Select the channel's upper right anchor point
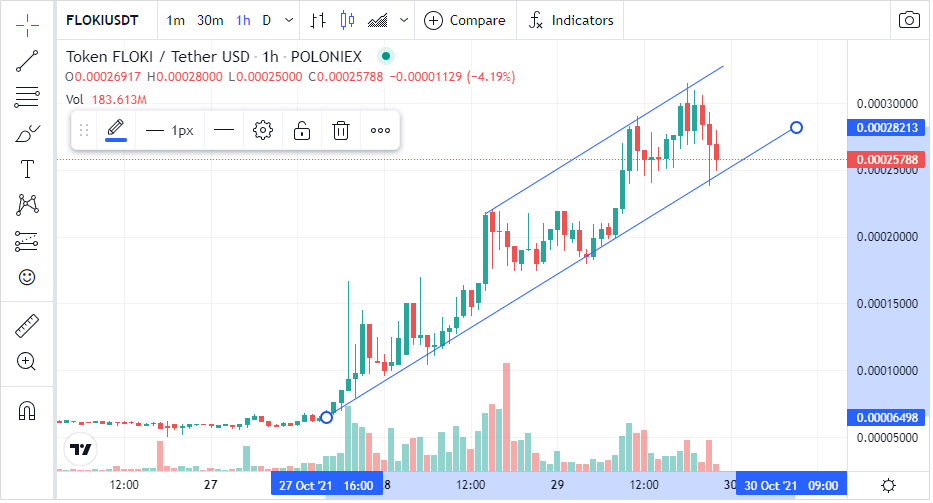Image resolution: width=933 pixels, height=503 pixels. click(x=796, y=127)
